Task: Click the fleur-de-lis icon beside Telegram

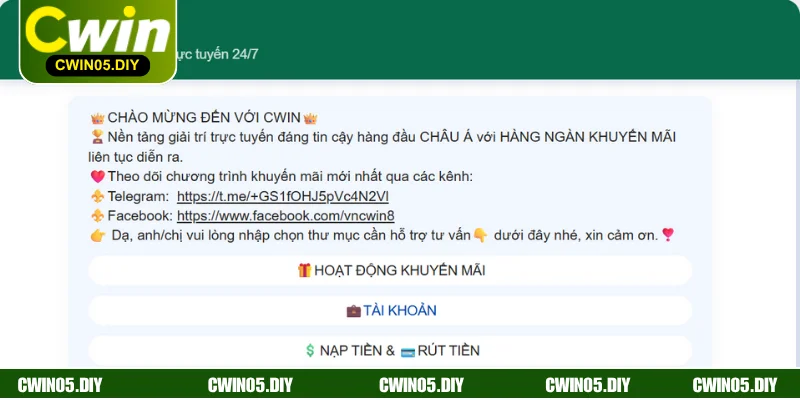Action: (97, 196)
